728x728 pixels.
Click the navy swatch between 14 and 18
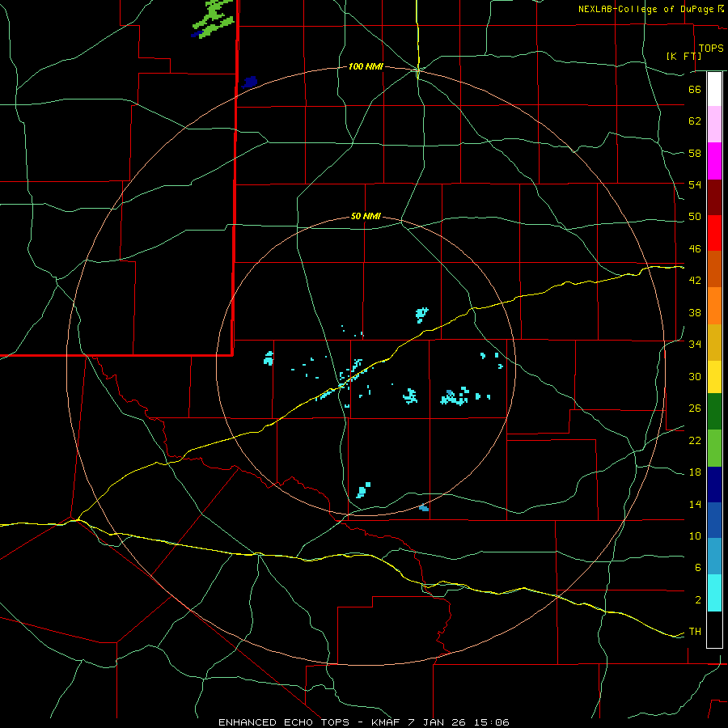(714, 485)
